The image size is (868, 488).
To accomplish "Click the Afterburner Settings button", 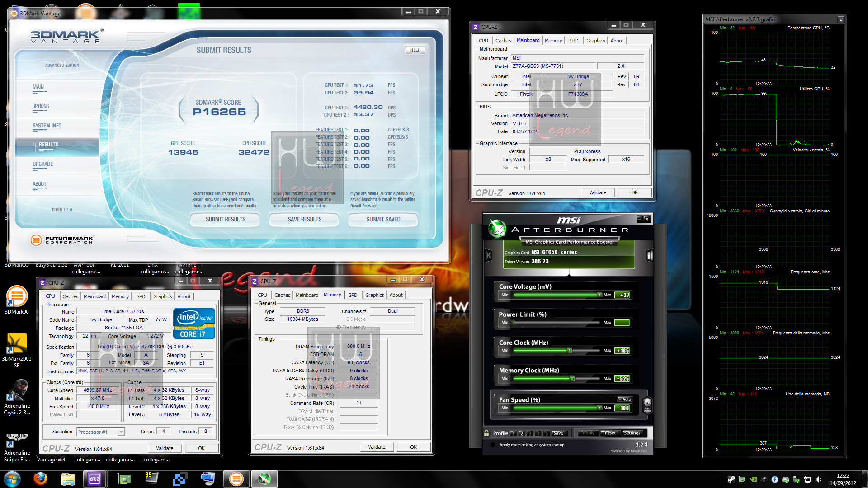I will (632, 433).
